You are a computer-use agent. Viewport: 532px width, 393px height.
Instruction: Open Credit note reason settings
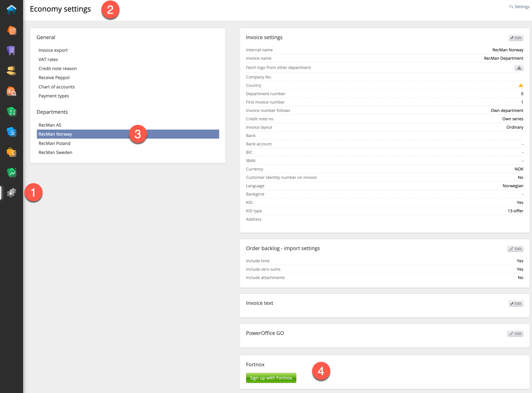[58, 69]
